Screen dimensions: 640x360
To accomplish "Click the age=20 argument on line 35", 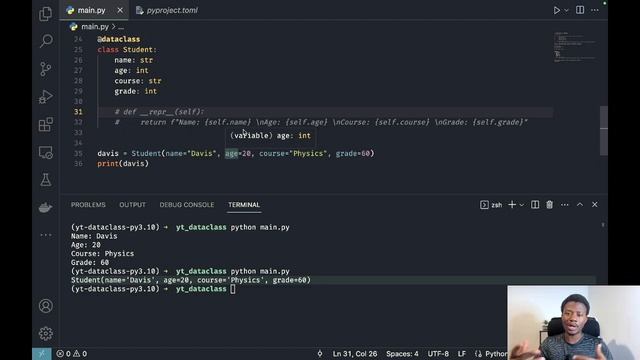I will pos(238,153).
